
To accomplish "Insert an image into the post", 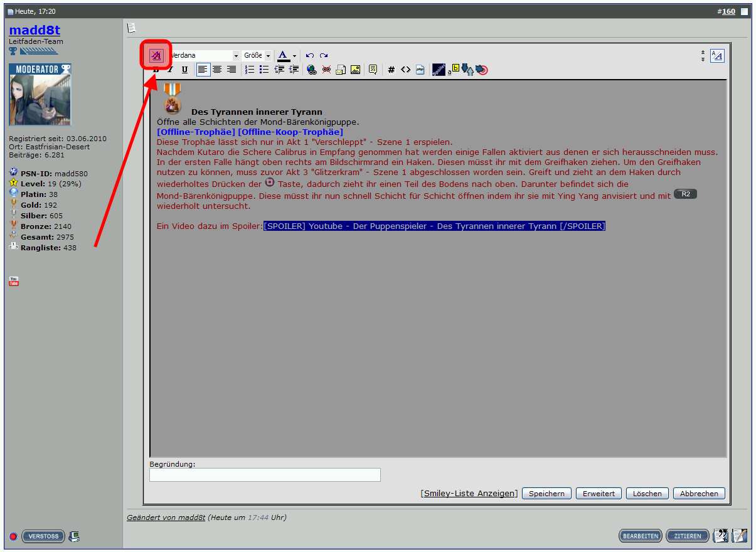I will [355, 70].
